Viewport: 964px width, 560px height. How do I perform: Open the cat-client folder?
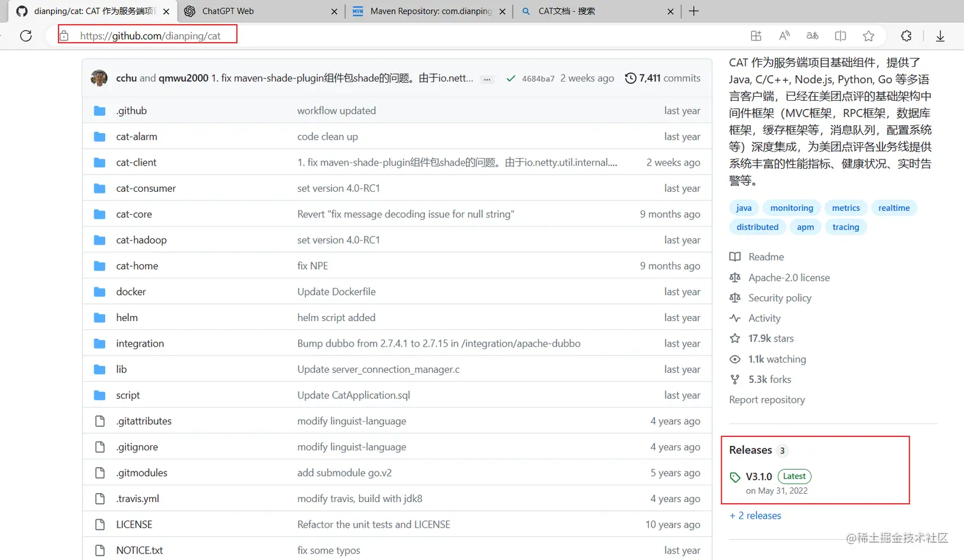click(x=136, y=162)
